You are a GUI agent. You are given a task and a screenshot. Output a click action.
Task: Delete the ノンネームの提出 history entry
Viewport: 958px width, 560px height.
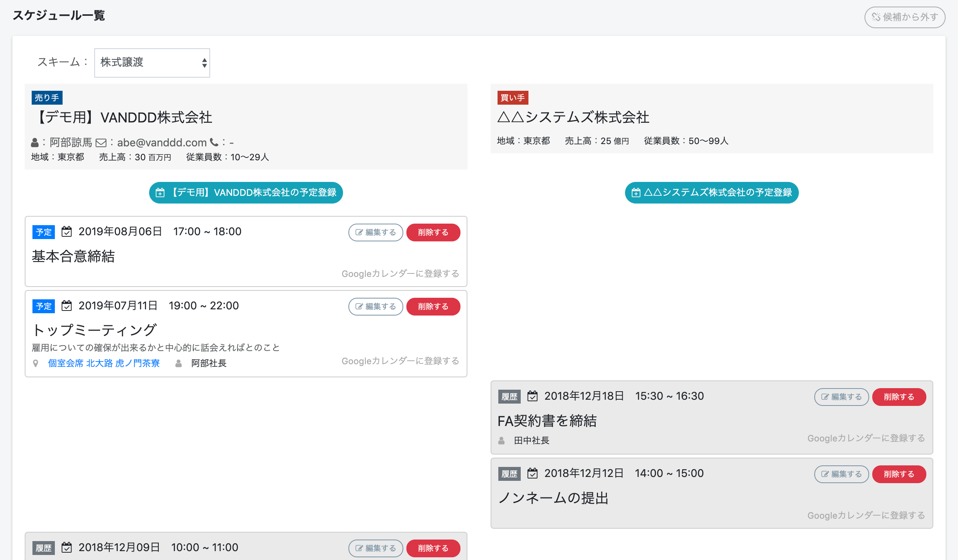(x=899, y=474)
